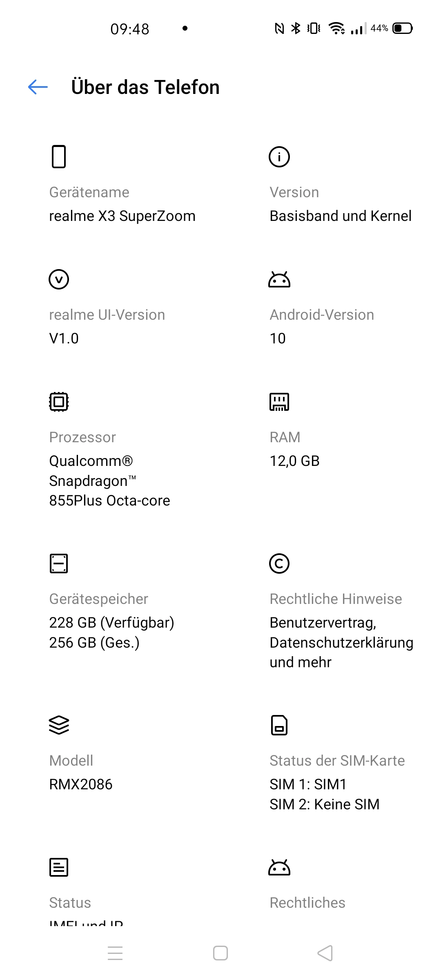Tap the processor chip icon
441x980 pixels.
(x=59, y=402)
